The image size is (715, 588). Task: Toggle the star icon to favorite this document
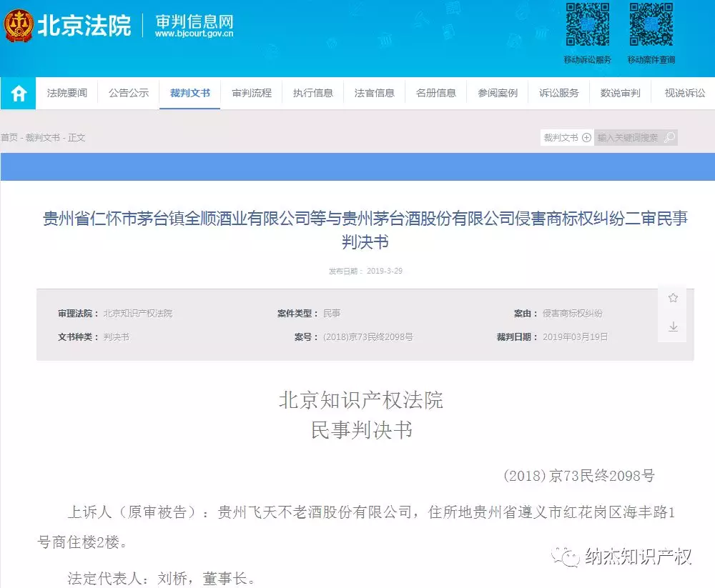[673, 298]
